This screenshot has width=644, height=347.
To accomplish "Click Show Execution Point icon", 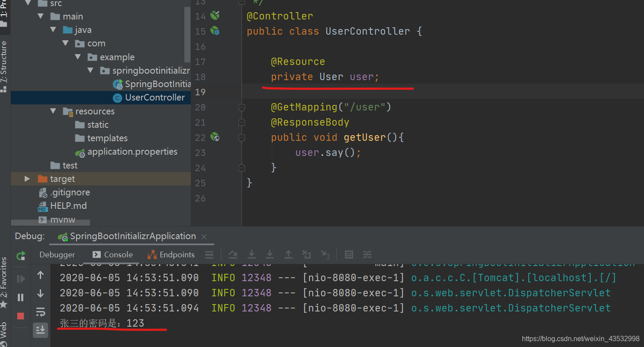I will point(233,255).
